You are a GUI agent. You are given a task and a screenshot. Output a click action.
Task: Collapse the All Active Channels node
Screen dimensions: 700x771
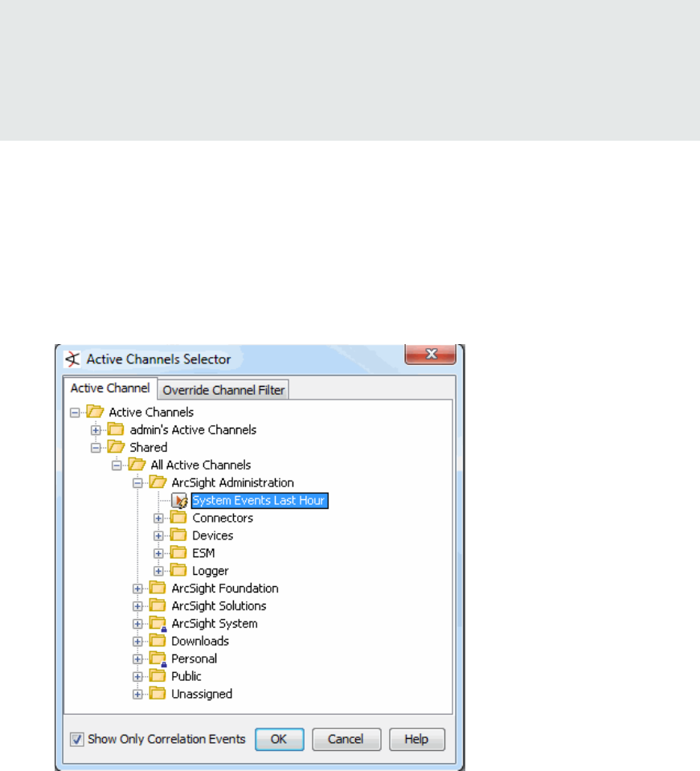(117, 465)
